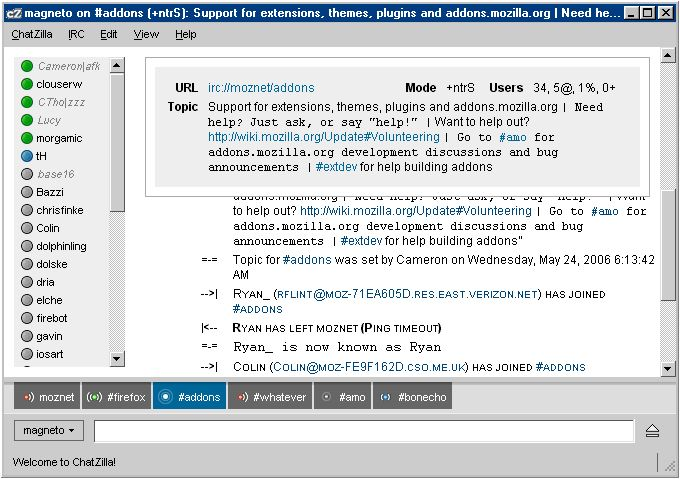
Task: Open the ChatZilla menu
Action: click(x=32, y=34)
